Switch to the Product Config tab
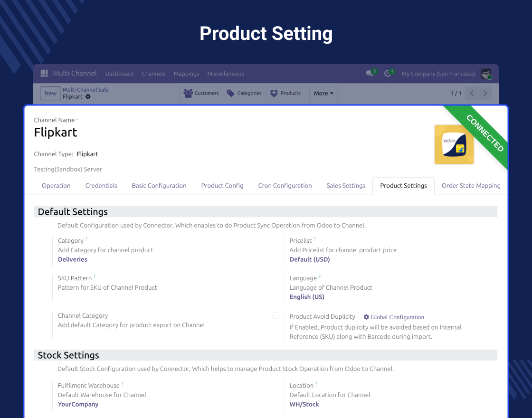This screenshot has width=532, height=418. [x=222, y=186]
